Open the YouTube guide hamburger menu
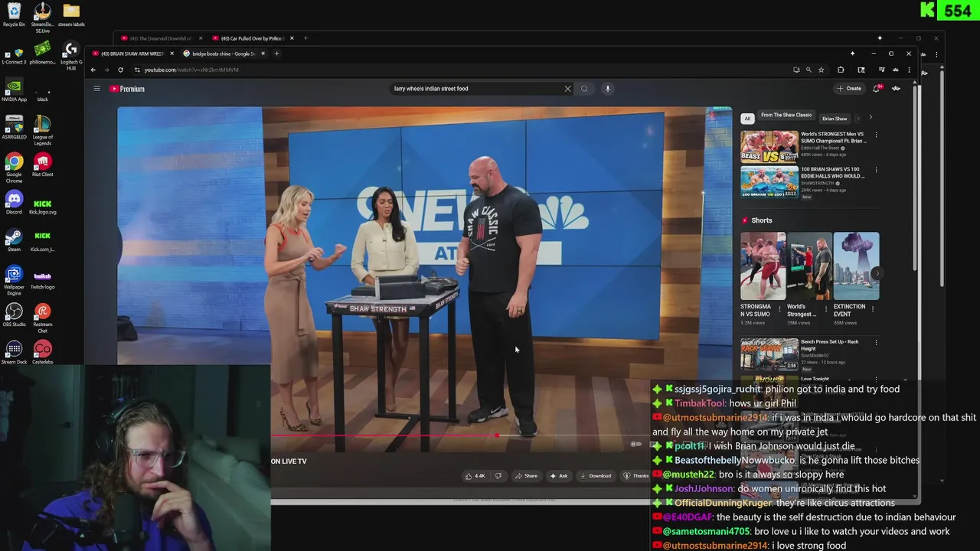The width and height of the screenshot is (980, 551). (96, 89)
